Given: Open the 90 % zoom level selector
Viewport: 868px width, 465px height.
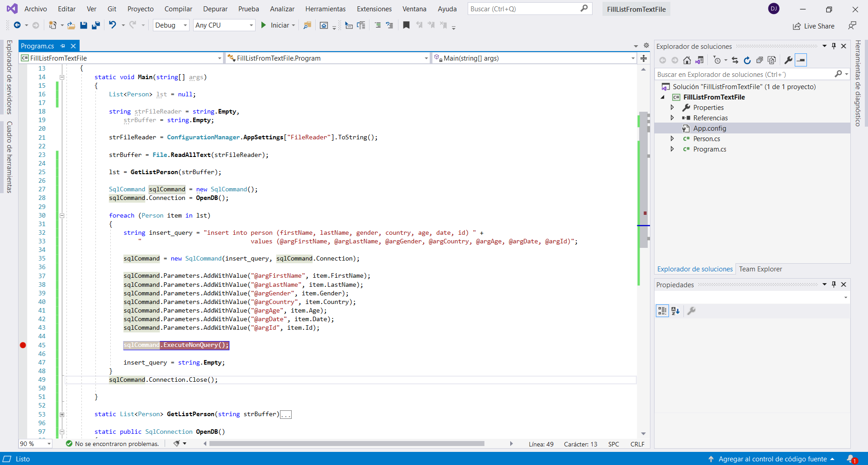Looking at the screenshot, I should click(x=35, y=444).
